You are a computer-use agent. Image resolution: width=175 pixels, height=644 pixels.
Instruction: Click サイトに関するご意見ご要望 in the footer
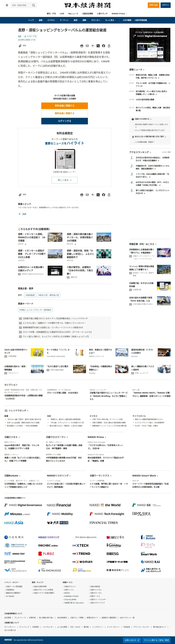pyautogui.click(x=156, y=640)
